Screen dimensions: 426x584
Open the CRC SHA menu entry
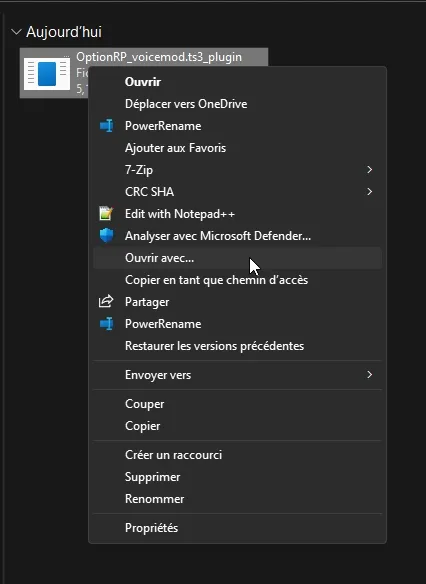[x=237, y=192]
